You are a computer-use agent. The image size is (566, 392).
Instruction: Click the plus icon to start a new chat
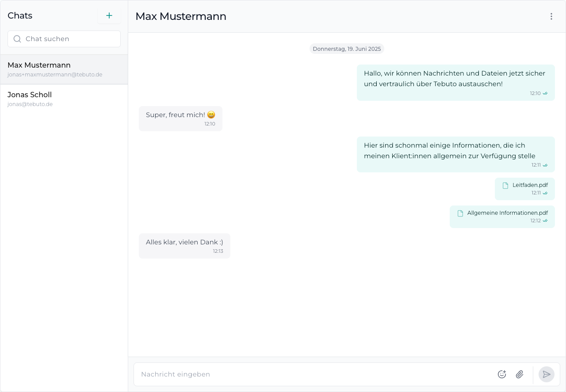[x=109, y=15]
